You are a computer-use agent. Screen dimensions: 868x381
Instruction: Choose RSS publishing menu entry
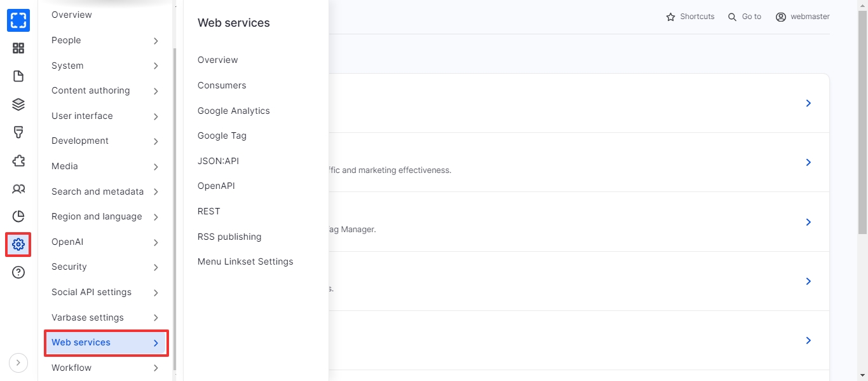[229, 237]
